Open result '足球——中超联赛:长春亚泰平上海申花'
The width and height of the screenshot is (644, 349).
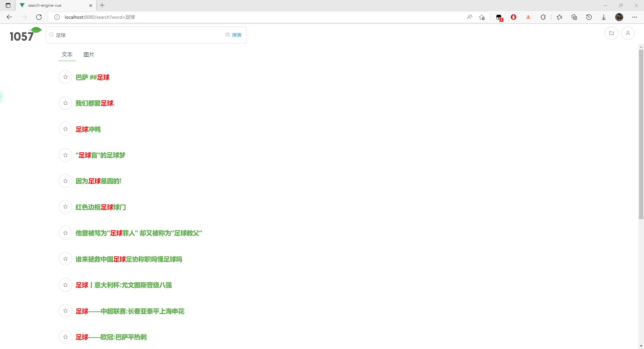pyautogui.click(x=130, y=311)
